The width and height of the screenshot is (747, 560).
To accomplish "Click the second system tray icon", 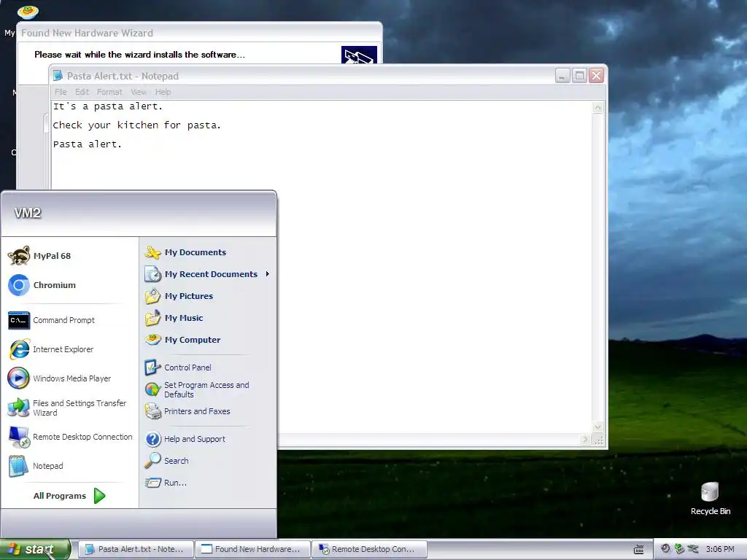I will point(679,549).
